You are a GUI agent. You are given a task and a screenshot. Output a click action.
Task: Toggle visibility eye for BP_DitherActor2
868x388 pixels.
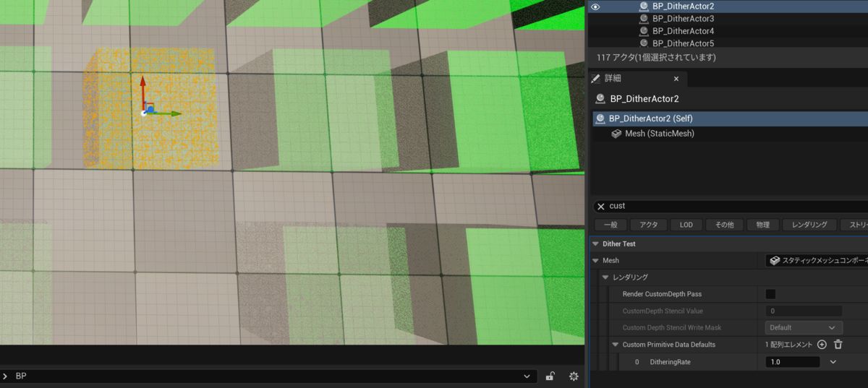pos(595,7)
